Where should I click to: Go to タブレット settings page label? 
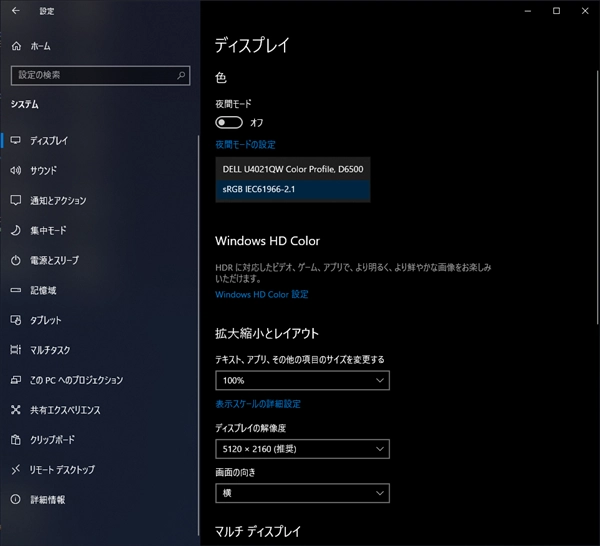pos(46,320)
